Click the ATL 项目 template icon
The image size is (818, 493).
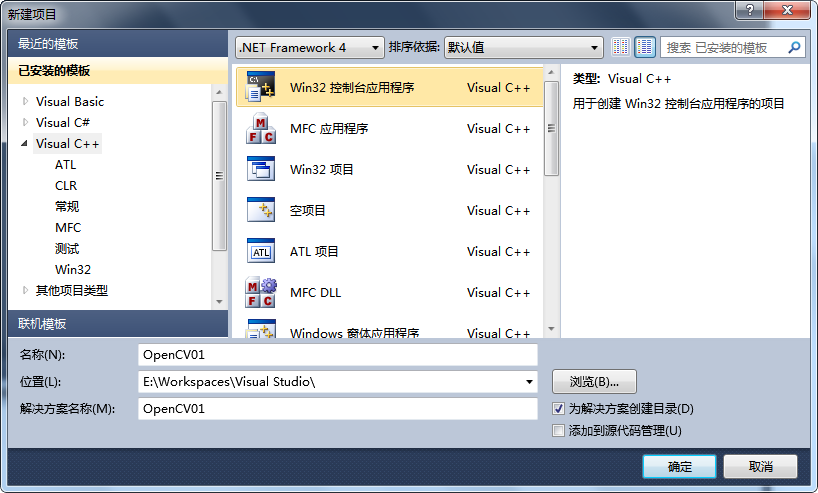coord(260,251)
